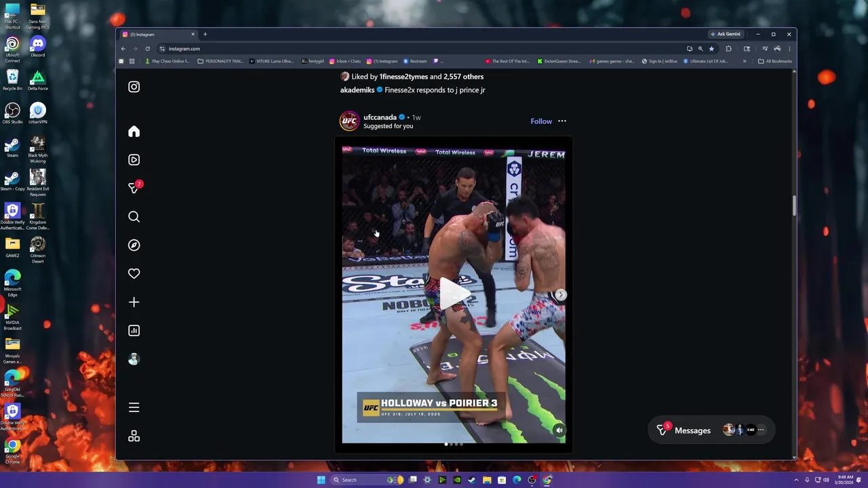Open clock showing 9:49 AM
This screenshot has height=488, width=868.
tap(845, 480)
